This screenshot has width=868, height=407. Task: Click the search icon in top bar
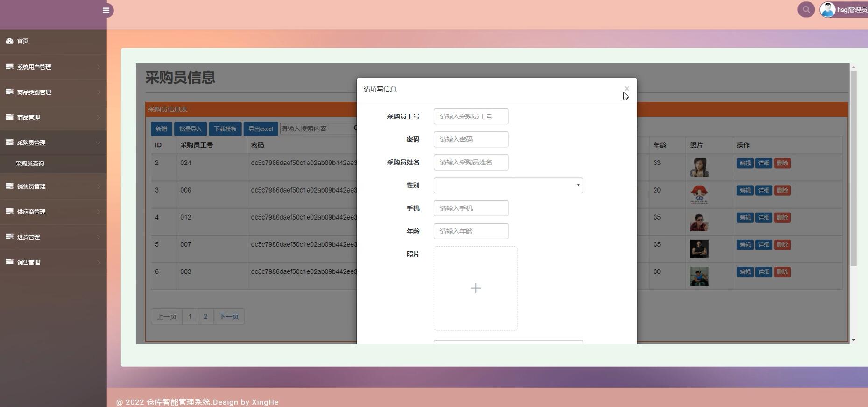(x=806, y=9)
